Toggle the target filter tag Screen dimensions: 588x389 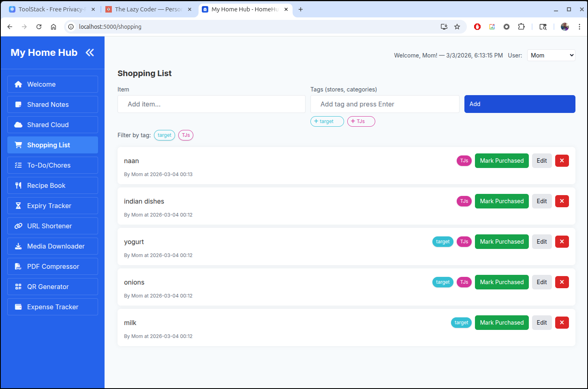(164, 135)
